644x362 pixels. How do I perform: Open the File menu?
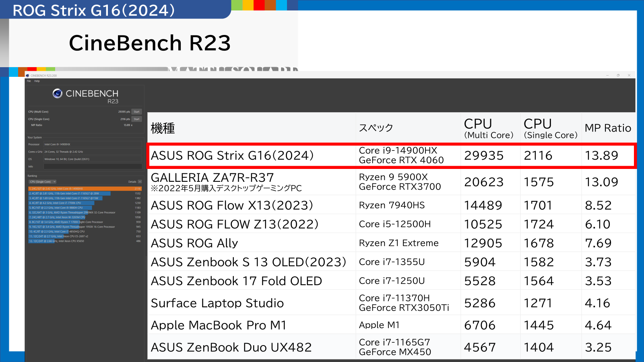pos(29,81)
